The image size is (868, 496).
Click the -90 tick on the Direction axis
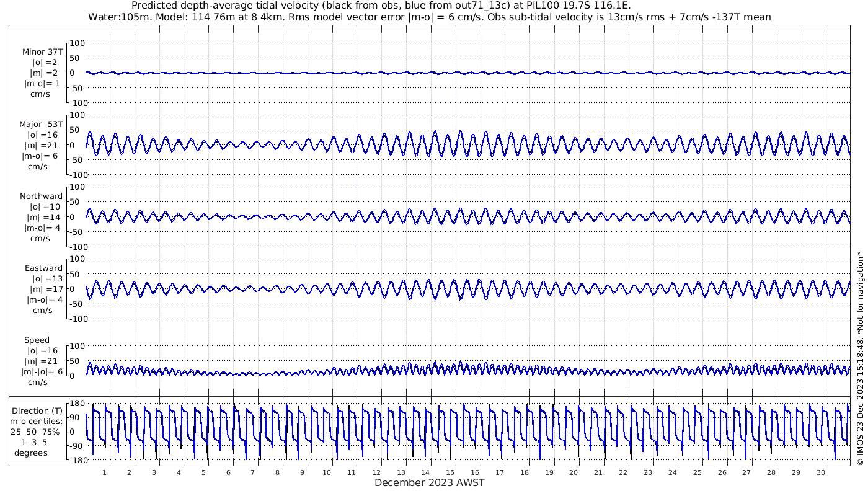click(76, 446)
